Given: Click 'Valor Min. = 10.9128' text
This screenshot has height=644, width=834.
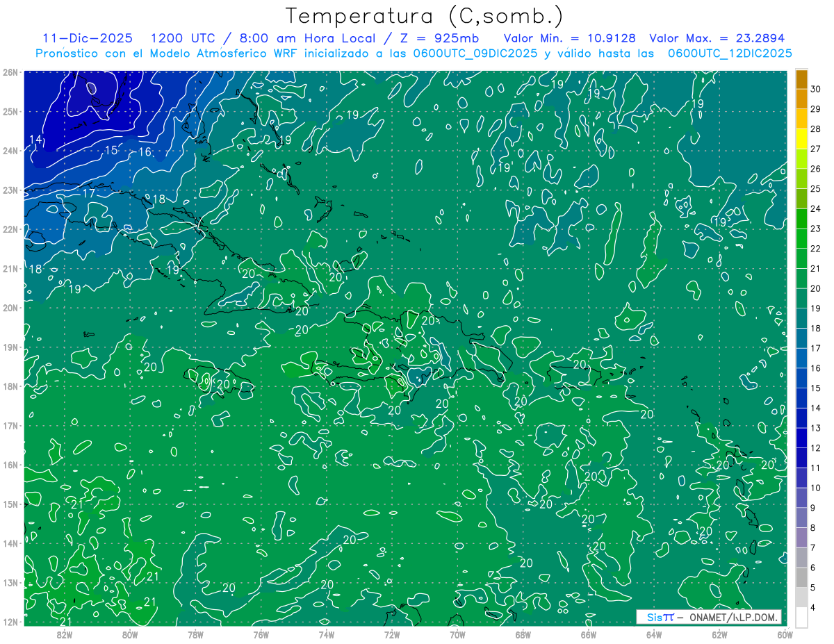Looking at the screenshot, I should click(x=569, y=38).
